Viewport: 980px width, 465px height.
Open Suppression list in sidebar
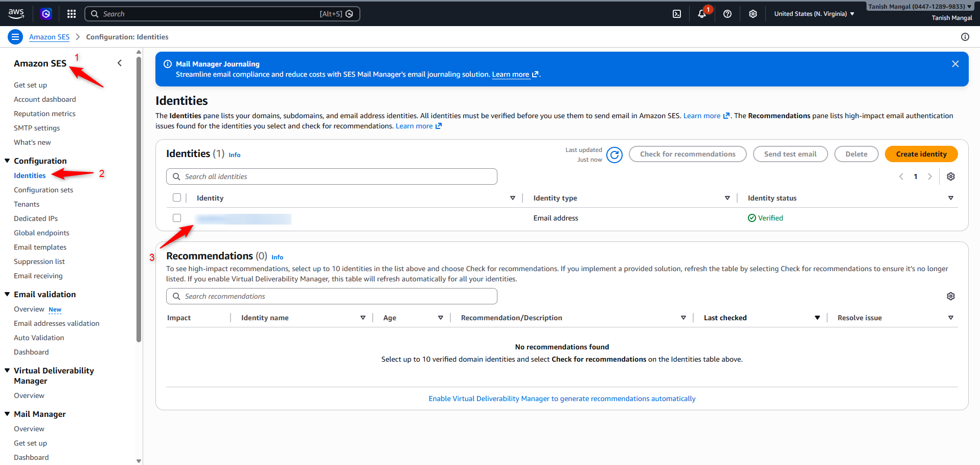coord(39,261)
